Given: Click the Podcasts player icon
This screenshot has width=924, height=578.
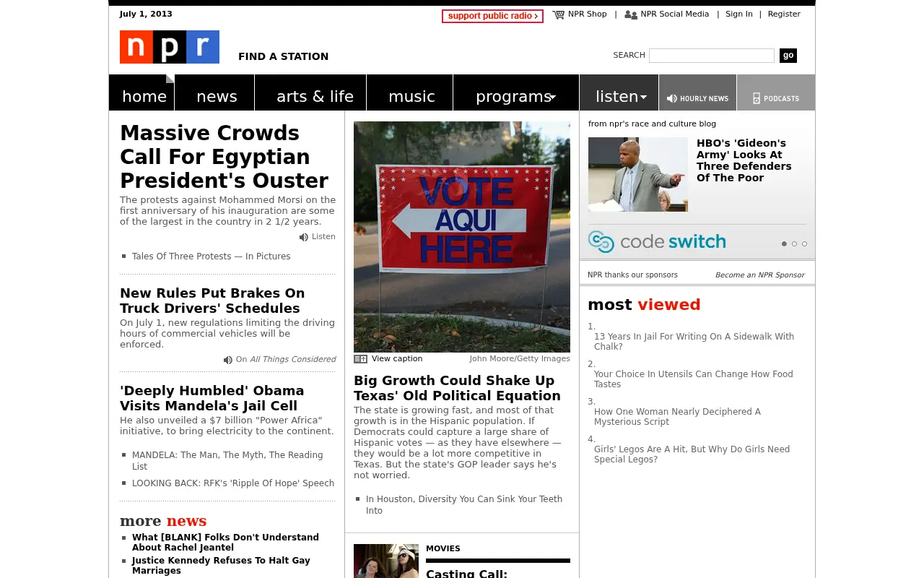Looking at the screenshot, I should click(x=757, y=98).
